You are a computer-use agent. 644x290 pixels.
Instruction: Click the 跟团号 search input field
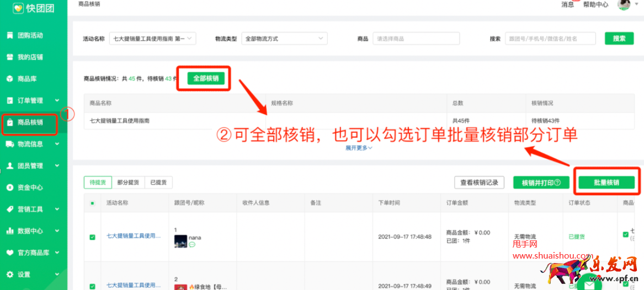550,39
